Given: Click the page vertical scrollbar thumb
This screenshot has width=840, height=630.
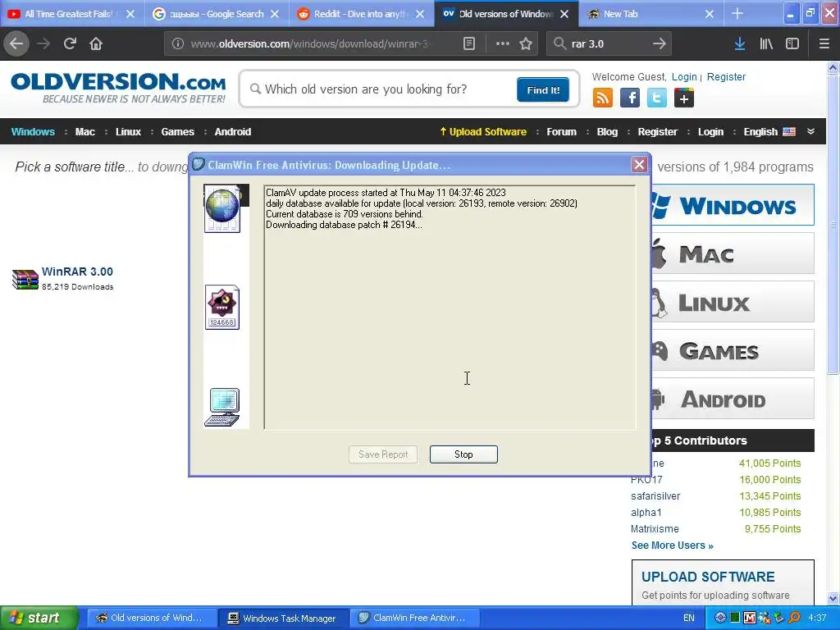Looking at the screenshot, I should point(833,225).
